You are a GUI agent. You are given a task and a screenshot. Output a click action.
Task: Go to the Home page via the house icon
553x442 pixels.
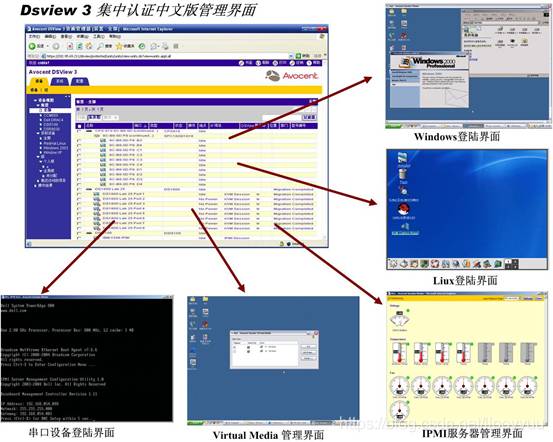tap(89, 46)
